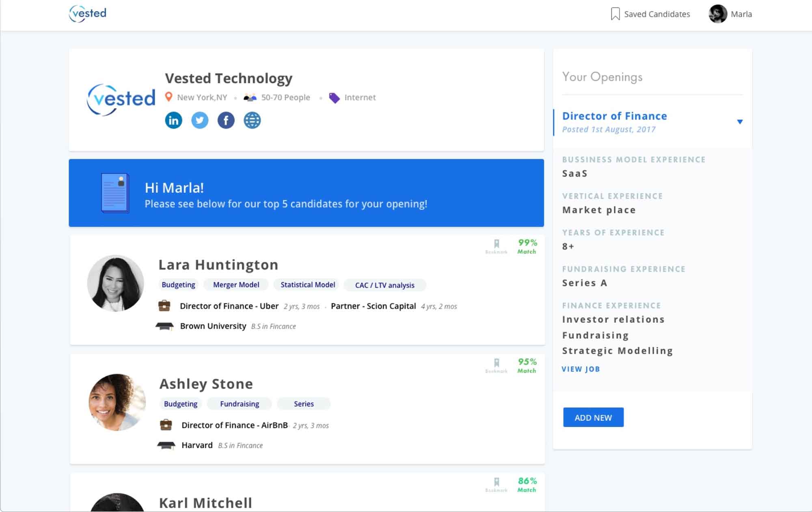This screenshot has height=512, width=812.
Task: Open Lara Huntington's profile photo
Action: pos(116,283)
